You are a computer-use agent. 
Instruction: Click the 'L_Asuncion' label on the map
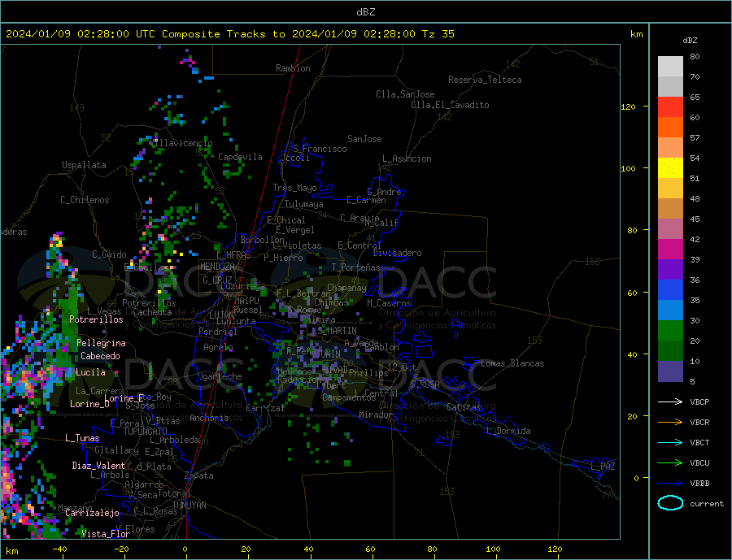click(x=407, y=158)
